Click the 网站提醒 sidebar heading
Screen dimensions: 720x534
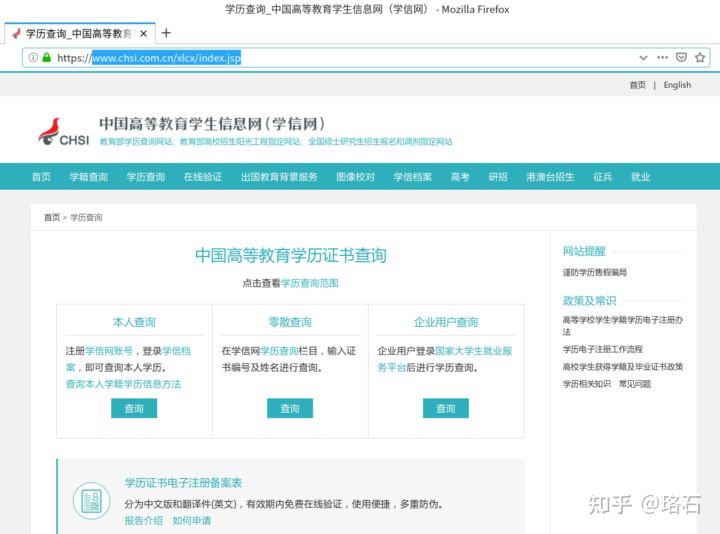584,251
